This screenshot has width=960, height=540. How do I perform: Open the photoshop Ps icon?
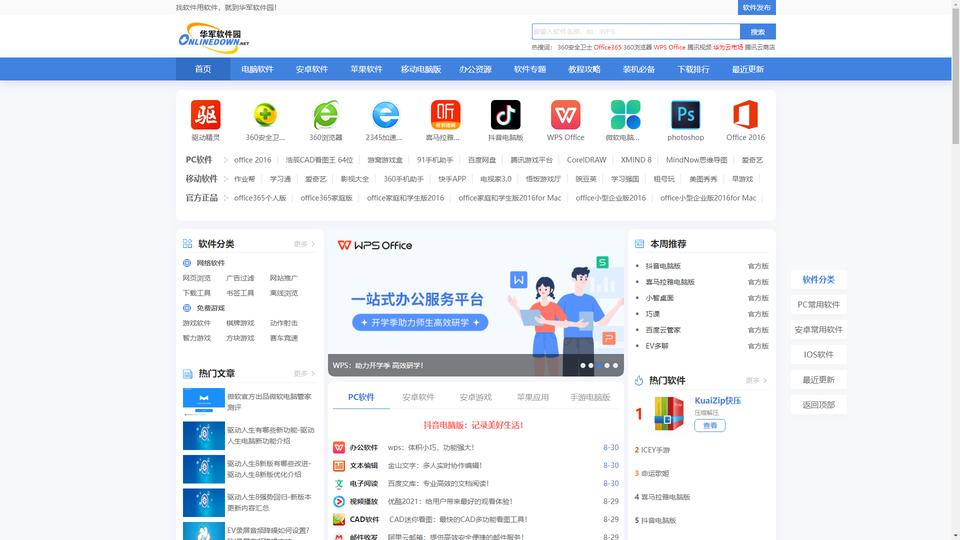click(685, 114)
